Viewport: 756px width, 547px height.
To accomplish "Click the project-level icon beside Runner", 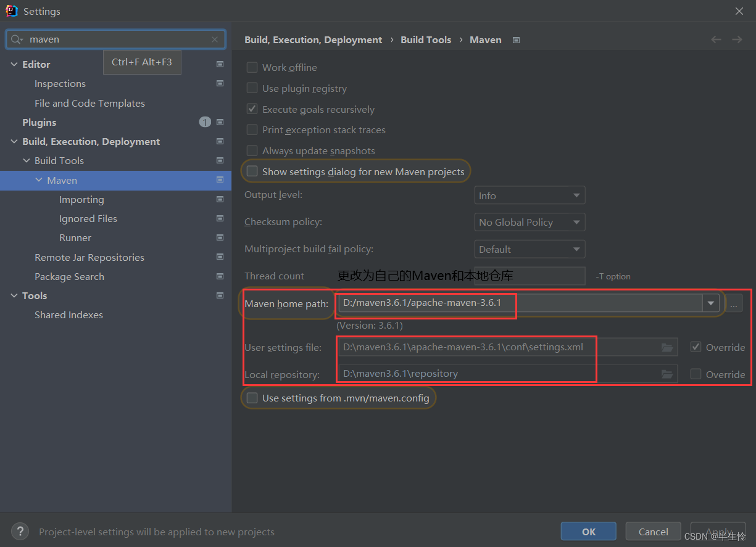I will pyautogui.click(x=220, y=237).
